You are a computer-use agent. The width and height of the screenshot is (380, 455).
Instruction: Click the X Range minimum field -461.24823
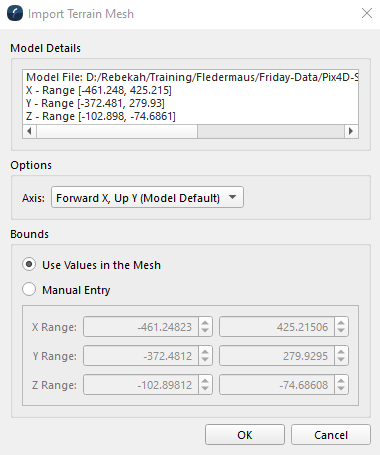pos(141,327)
